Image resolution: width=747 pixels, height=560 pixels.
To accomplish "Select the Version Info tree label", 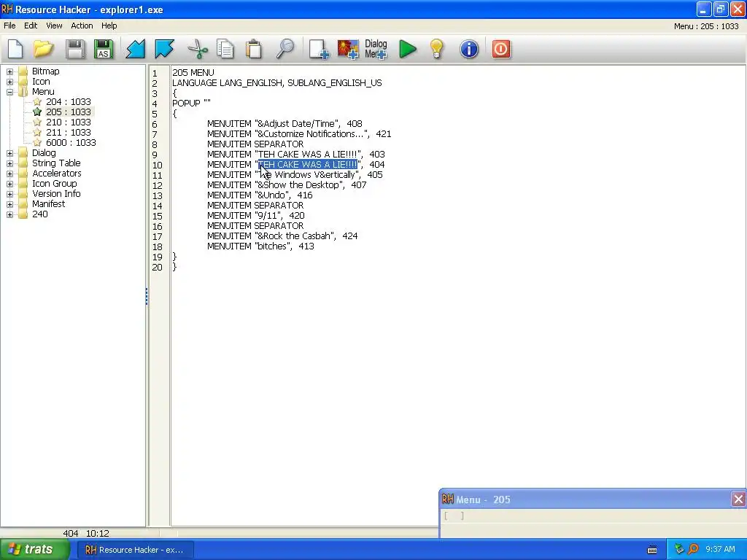I will coord(56,194).
